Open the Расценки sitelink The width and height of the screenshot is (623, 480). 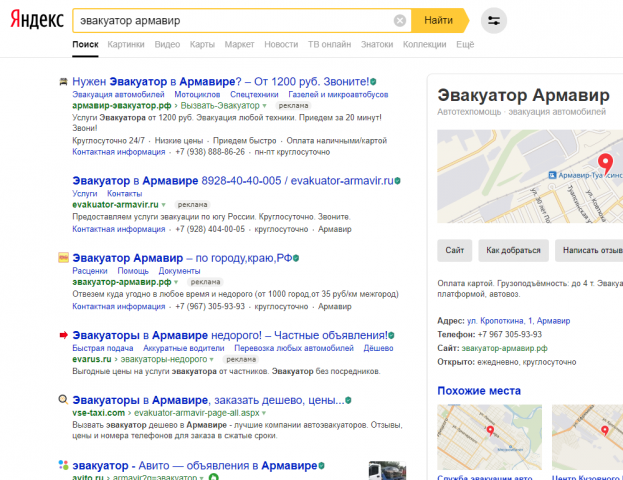(90, 271)
